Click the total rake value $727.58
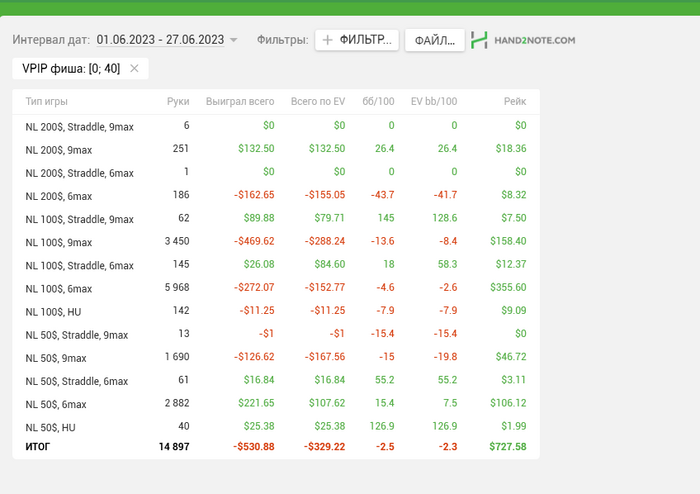The image size is (700, 494). coord(508,447)
